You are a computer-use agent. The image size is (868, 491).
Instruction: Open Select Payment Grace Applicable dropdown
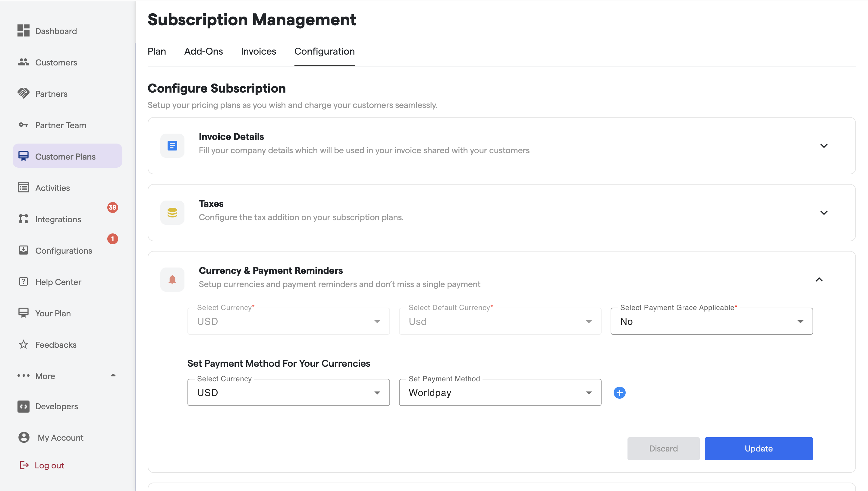coord(711,321)
